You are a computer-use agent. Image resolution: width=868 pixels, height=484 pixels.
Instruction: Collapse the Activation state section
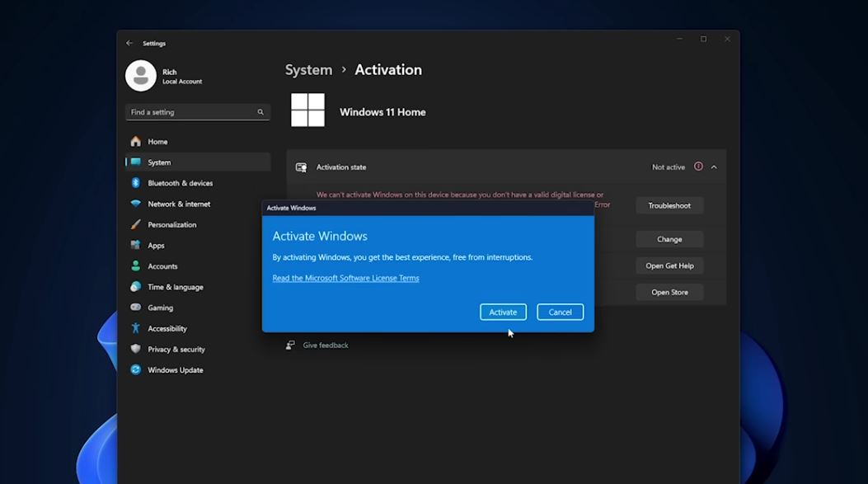716,166
